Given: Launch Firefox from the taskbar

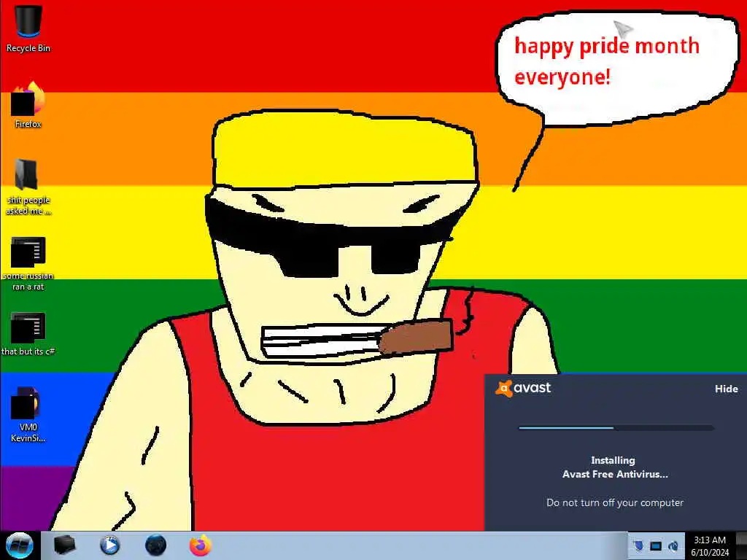Looking at the screenshot, I should click(x=201, y=545).
